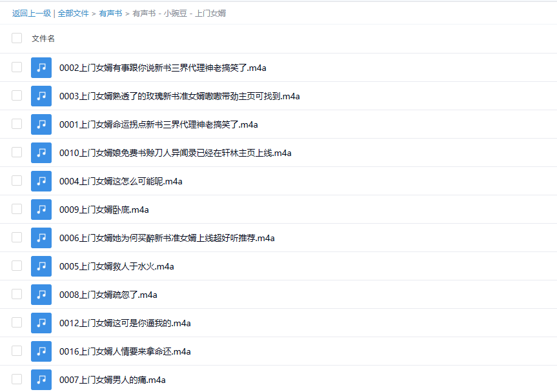Click the music icon for 0016上门女婿人情要来拿命还

pyautogui.click(x=41, y=351)
